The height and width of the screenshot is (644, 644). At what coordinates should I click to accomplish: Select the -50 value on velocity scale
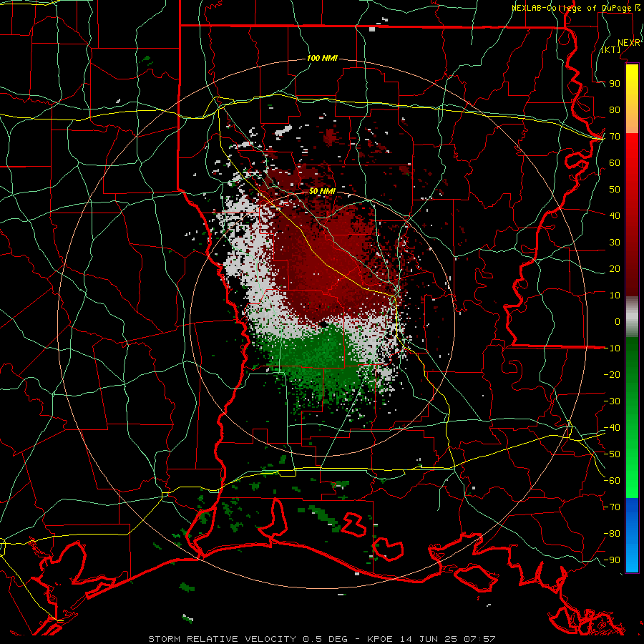[612, 454]
